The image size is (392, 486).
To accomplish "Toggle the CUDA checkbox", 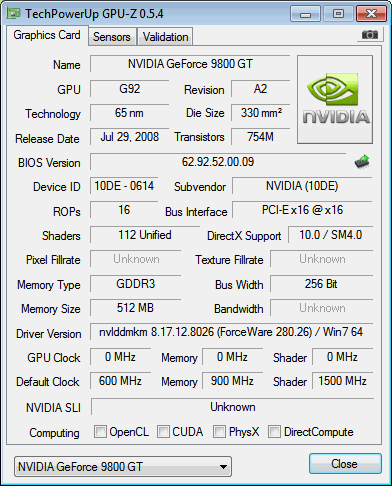I will tap(163, 432).
